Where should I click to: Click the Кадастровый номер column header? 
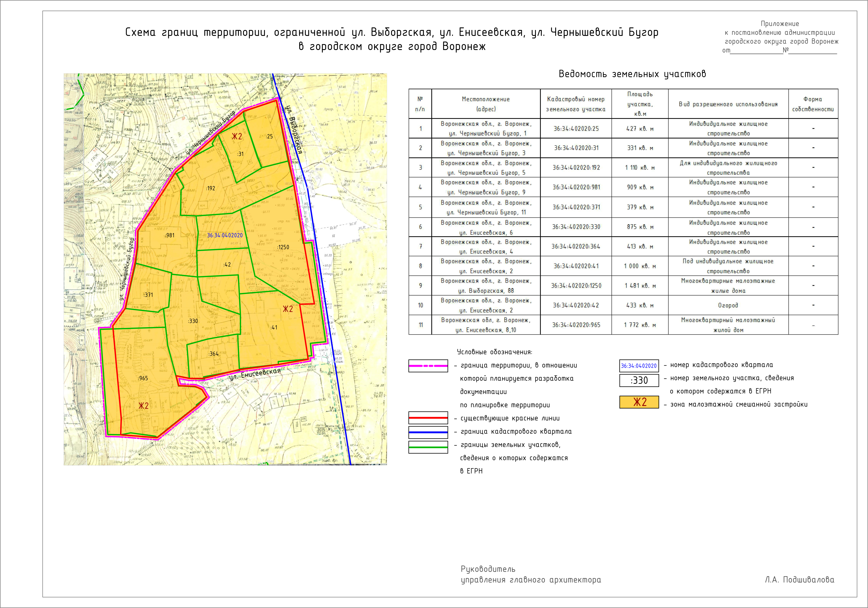pos(576,104)
